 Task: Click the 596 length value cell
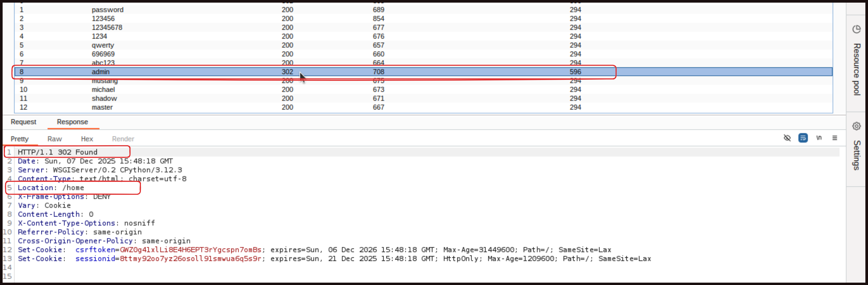575,72
